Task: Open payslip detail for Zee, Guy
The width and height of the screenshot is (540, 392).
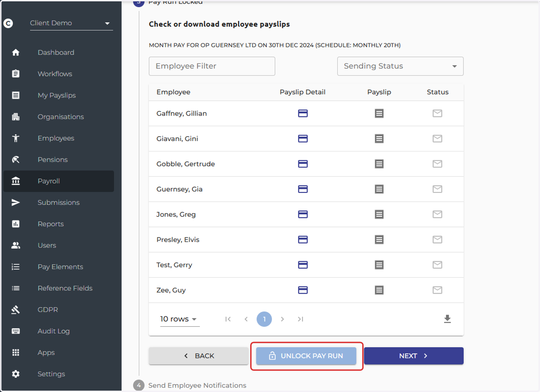Action: (303, 290)
